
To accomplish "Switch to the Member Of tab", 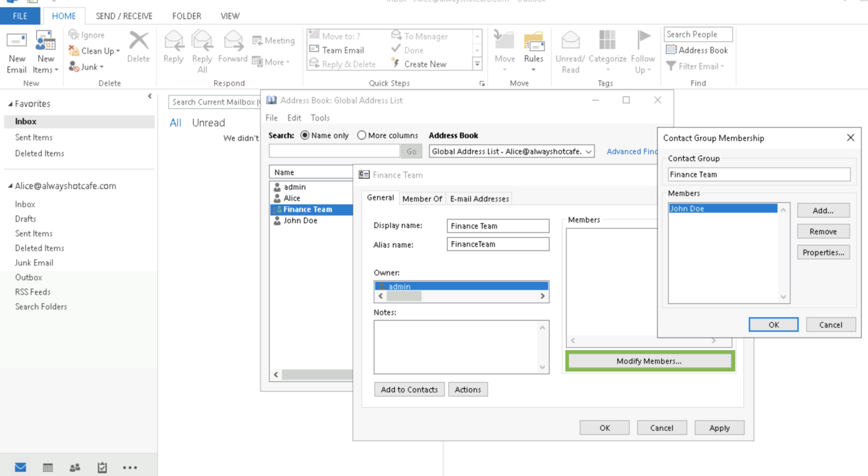I will click(x=422, y=198).
